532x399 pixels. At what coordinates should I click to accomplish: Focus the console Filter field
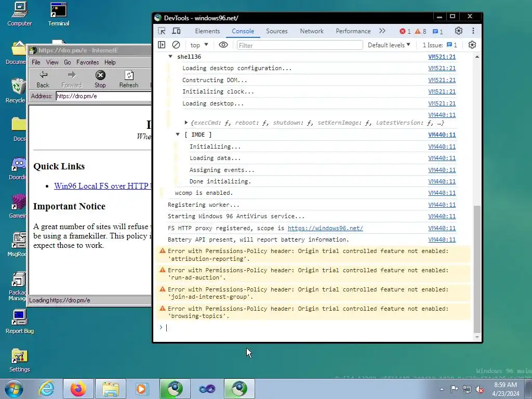[x=300, y=45]
